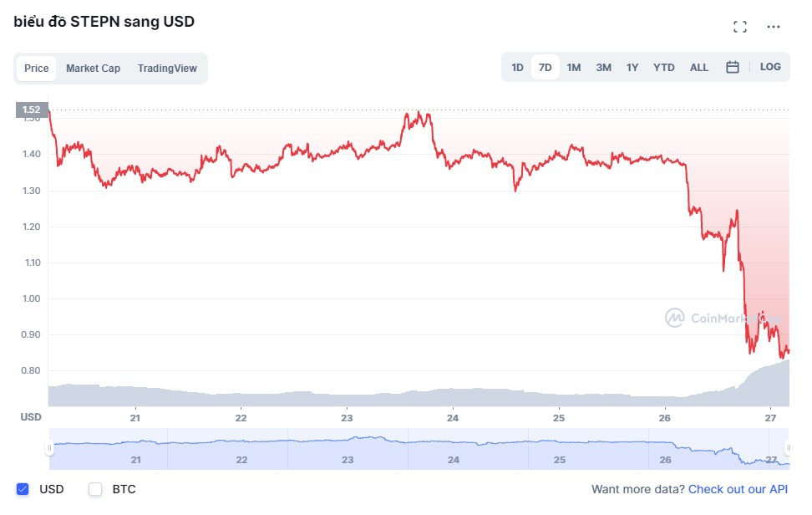Toggle the USD checkbox
812x515 pixels.
(23, 489)
